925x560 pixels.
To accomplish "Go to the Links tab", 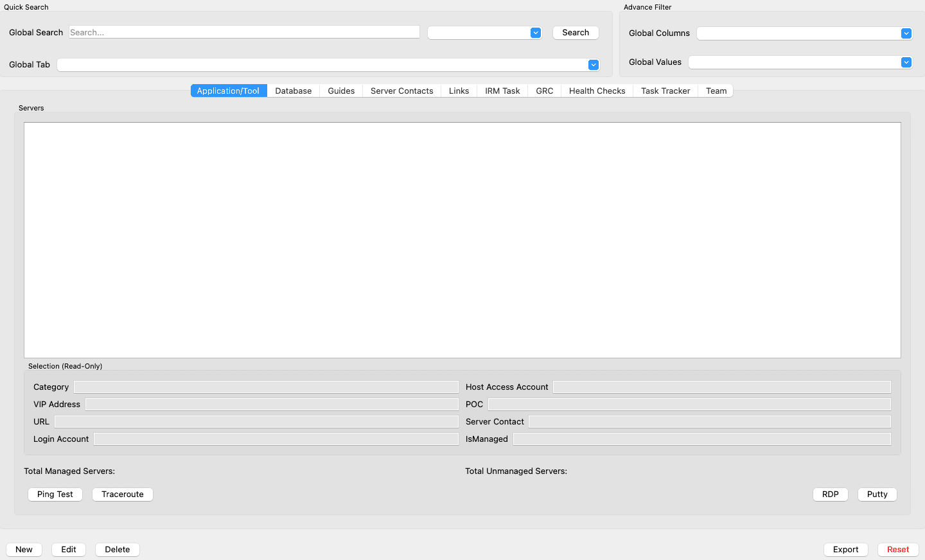I will pos(459,91).
